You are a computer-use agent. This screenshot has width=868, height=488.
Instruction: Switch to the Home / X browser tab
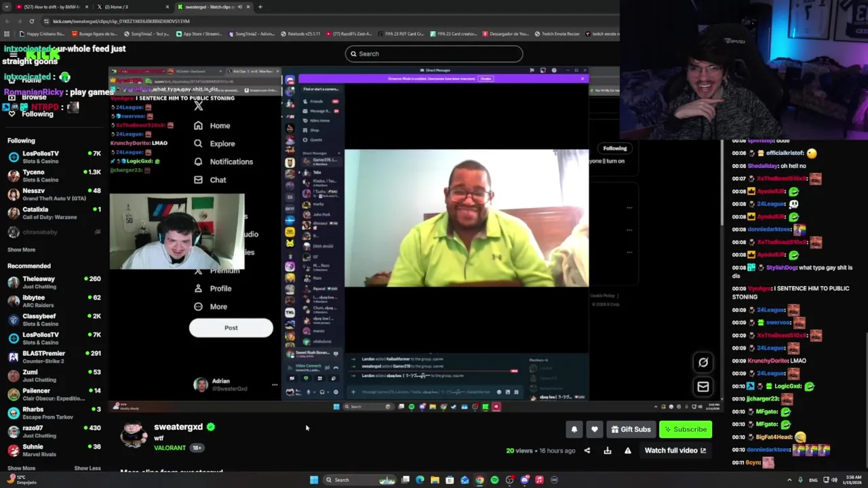(x=132, y=7)
